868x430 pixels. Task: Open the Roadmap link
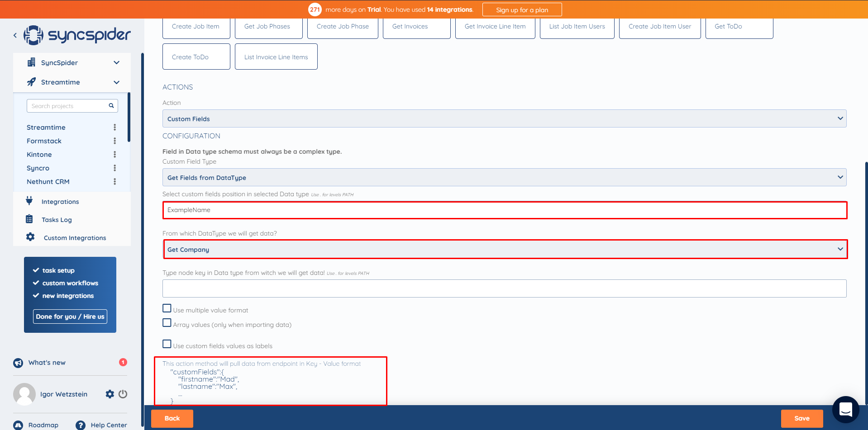(x=43, y=425)
